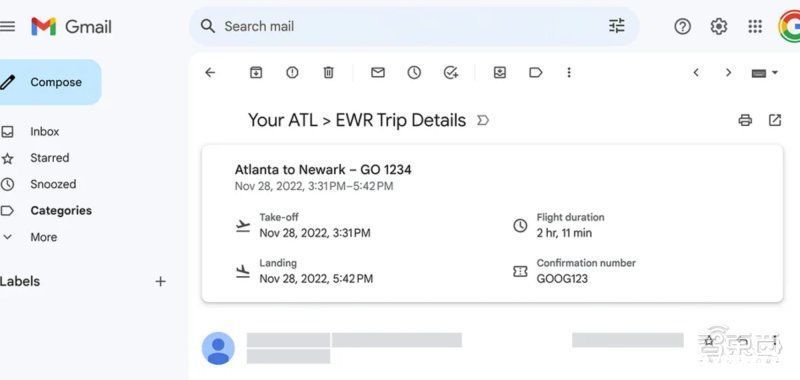Print the Trip Details email
This screenshot has width=800, height=380.
(745, 120)
